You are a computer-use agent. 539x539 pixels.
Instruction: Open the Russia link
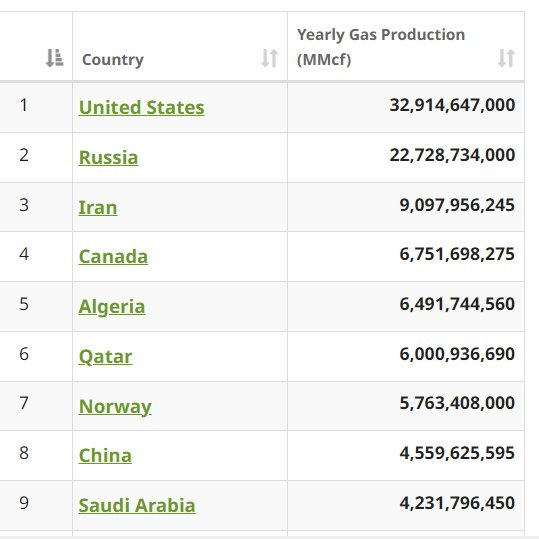pyautogui.click(x=109, y=157)
